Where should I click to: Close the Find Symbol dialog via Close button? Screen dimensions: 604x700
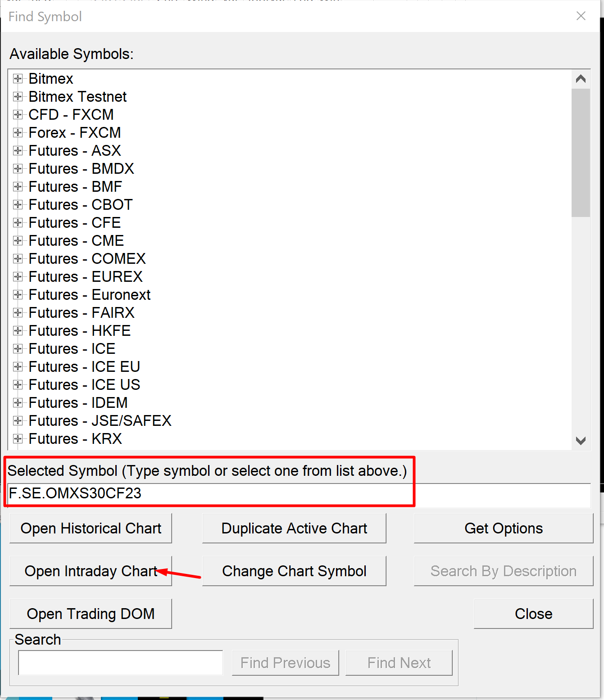(533, 614)
